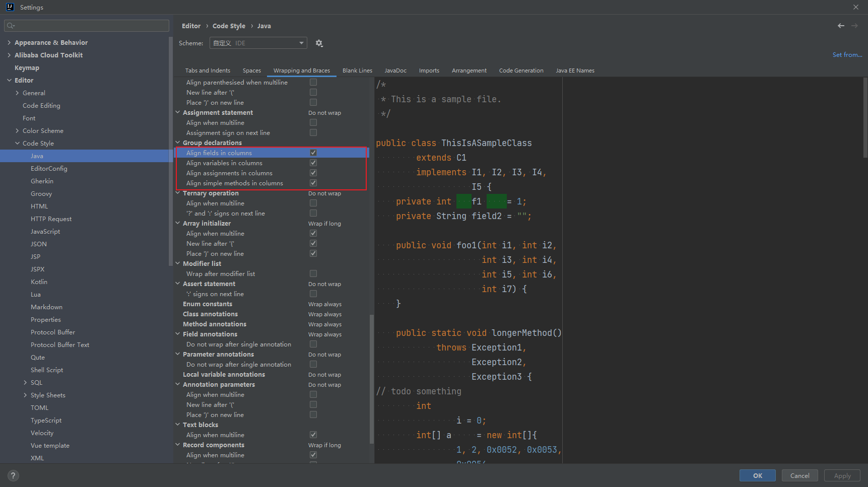The height and width of the screenshot is (487, 868).
Task: Collapse Ternary operation section
Action: (177, 193)
